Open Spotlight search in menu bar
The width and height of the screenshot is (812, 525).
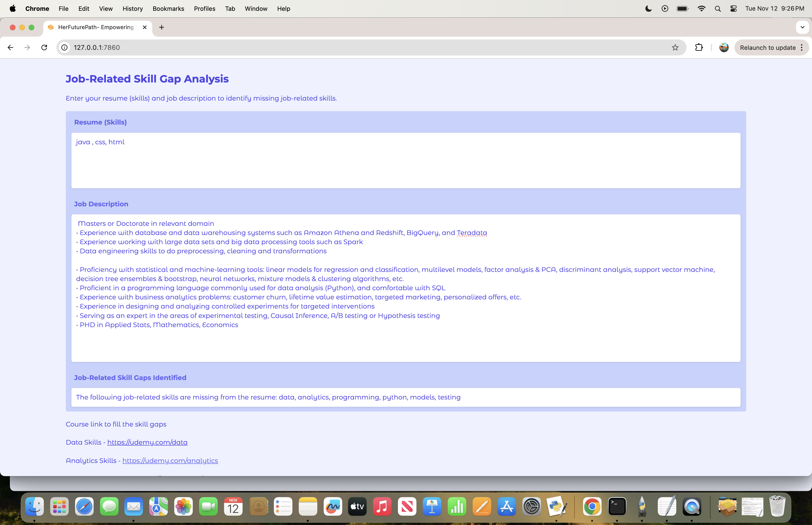tap(718, 8)
